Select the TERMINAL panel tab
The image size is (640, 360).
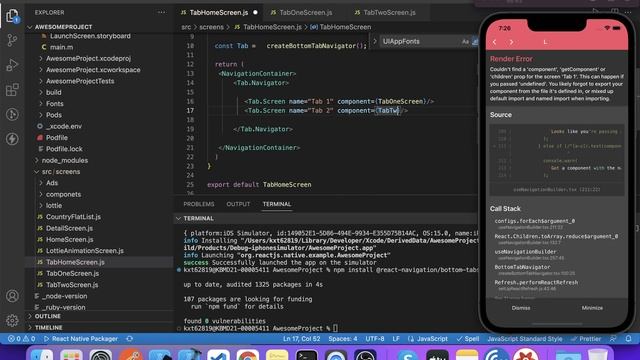pyautogui.click(x=277, y=204)
